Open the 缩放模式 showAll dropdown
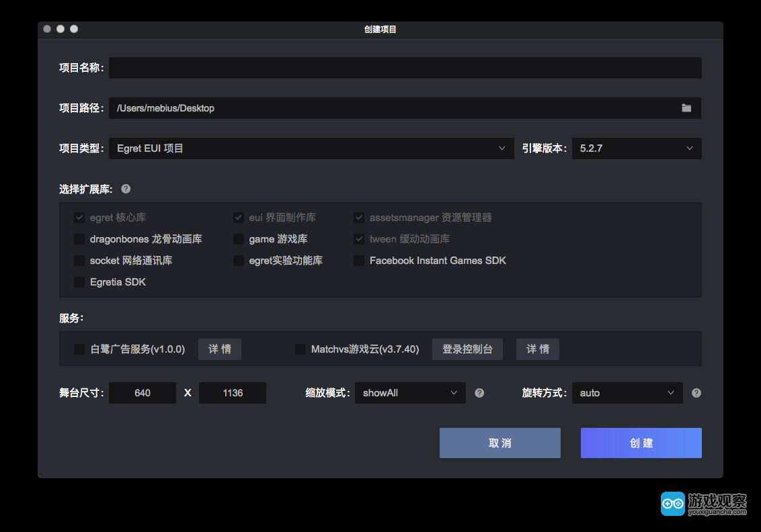Screen dimensions: 761x532 (410, 393)
